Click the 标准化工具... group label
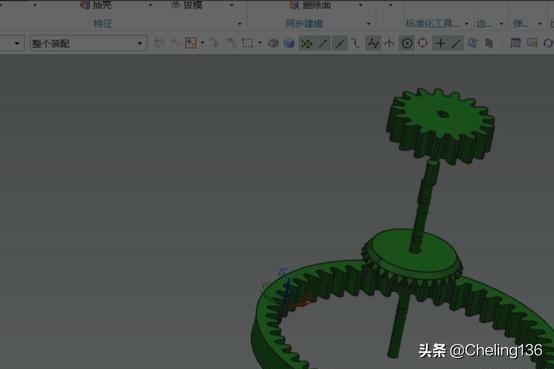The width and height of the screenshot is (554, 369). (432, 24)
